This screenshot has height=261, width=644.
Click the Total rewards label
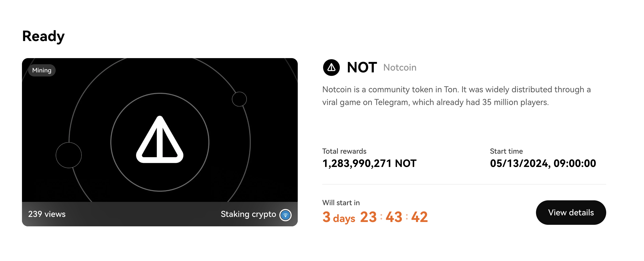[x=344, y=151]
